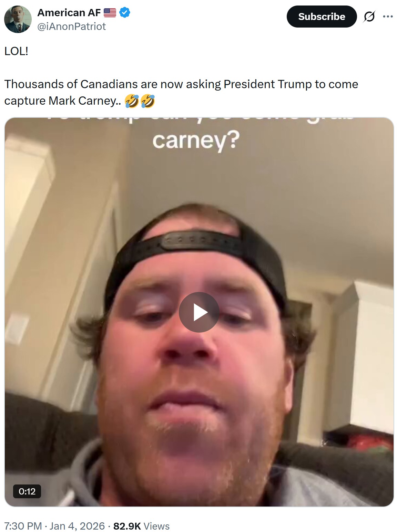Click the Jan 4, 2026 date
Image resolution: width=397 pixels, height=532 pixels.
tap(77, 526)
